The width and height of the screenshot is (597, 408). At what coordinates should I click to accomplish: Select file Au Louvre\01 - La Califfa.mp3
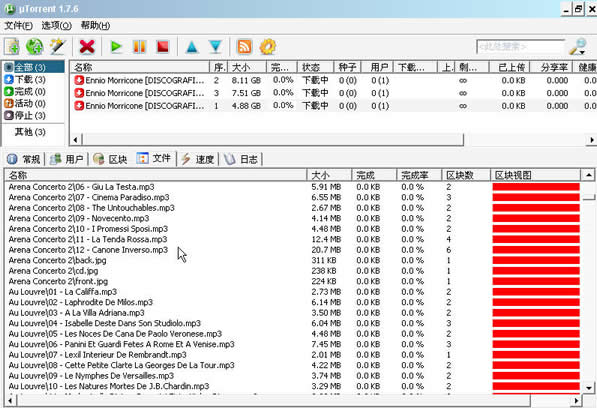(x=63, y=292)
